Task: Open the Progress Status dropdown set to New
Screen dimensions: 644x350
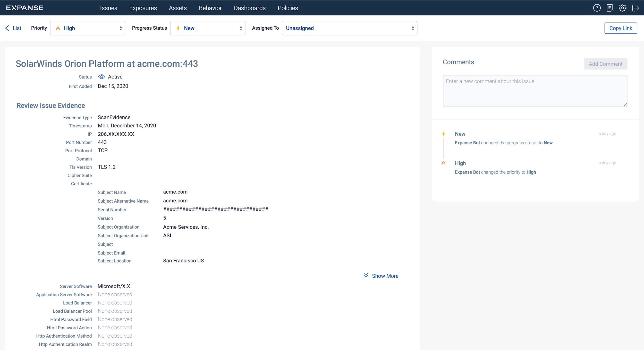Action: click(208, 28)
